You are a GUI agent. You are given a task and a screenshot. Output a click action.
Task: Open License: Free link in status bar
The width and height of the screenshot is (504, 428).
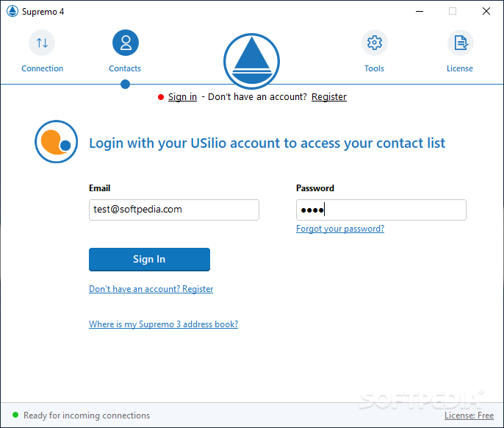[x=469, y=415]
